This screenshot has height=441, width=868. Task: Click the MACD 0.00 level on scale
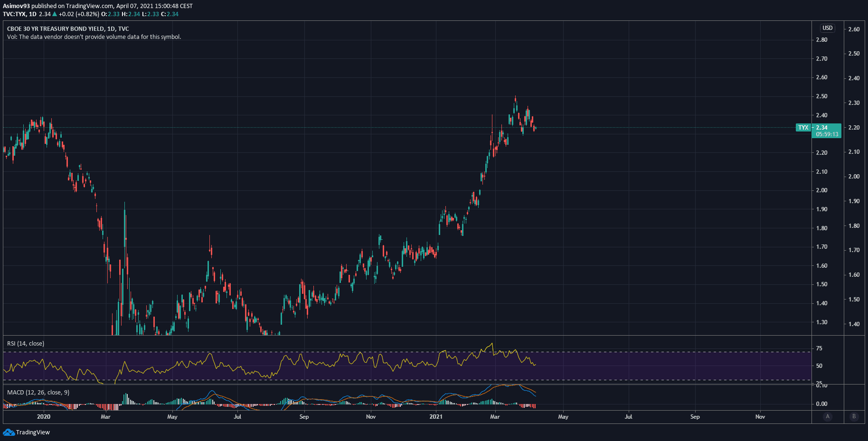click(x=821, y=404)
